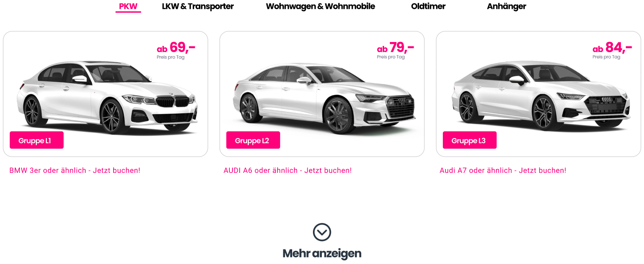Click the circled chevron-down icon
This screenshot has height=264, width=644.
pyautogui.click(x=322, y=232)
